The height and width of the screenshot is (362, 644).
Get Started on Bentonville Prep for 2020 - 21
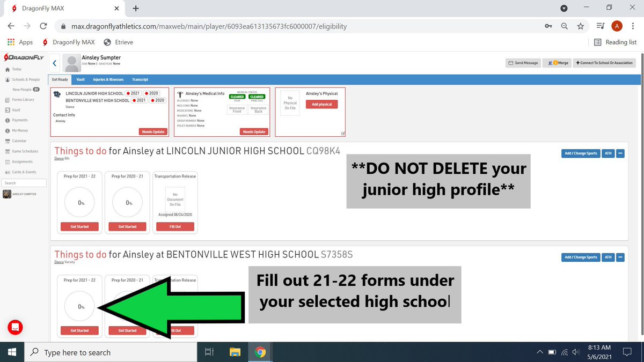pyautogui.click(x=127, y=330)
